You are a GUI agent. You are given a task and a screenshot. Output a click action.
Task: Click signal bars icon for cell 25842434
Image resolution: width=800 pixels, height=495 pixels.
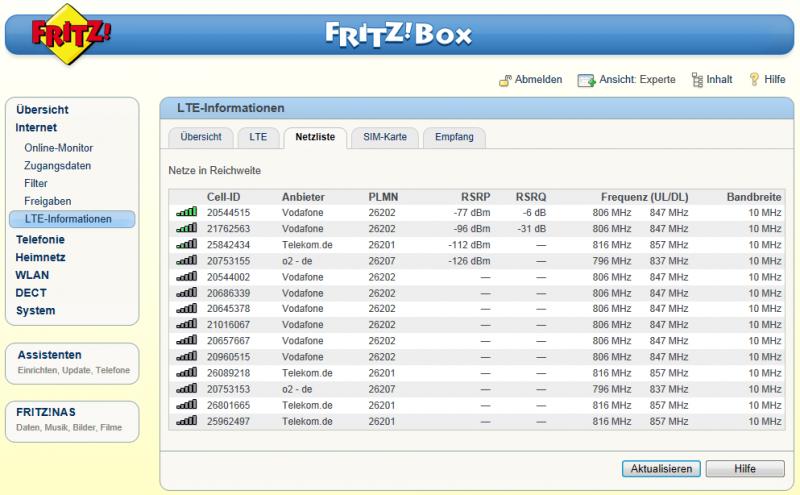(x=187, y=244)
